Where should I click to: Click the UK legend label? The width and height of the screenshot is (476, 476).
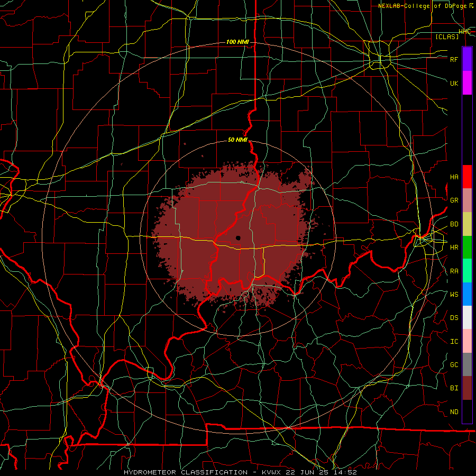pyautogui.click(x=454, y=83)
